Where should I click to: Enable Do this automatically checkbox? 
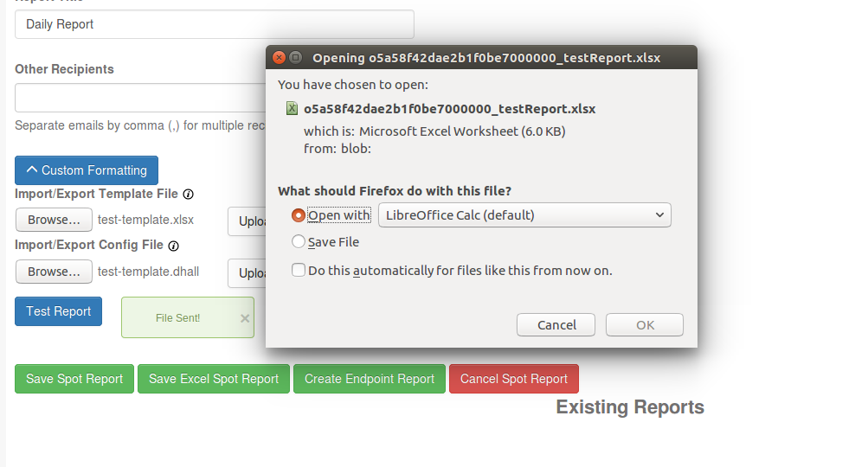[x=299, y=270]
